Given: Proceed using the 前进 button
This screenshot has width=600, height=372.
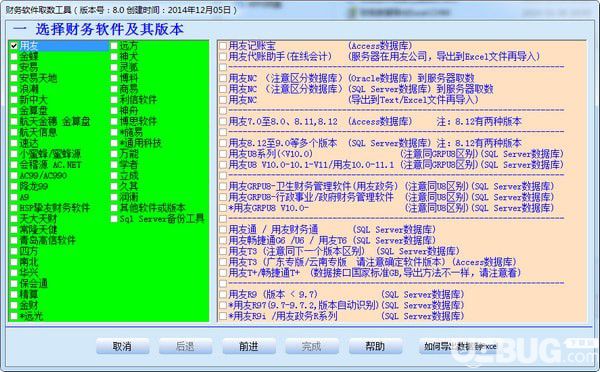Looking at the screenshot, I should 249,346.
